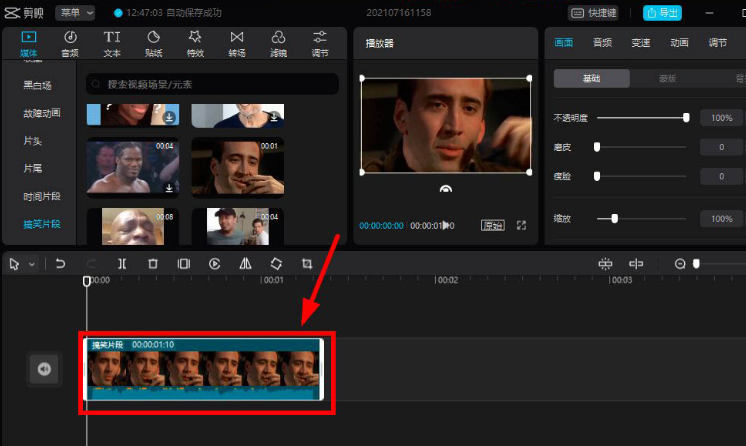Select the 蒙版 mask sub-tab

(x=667, y=78)
